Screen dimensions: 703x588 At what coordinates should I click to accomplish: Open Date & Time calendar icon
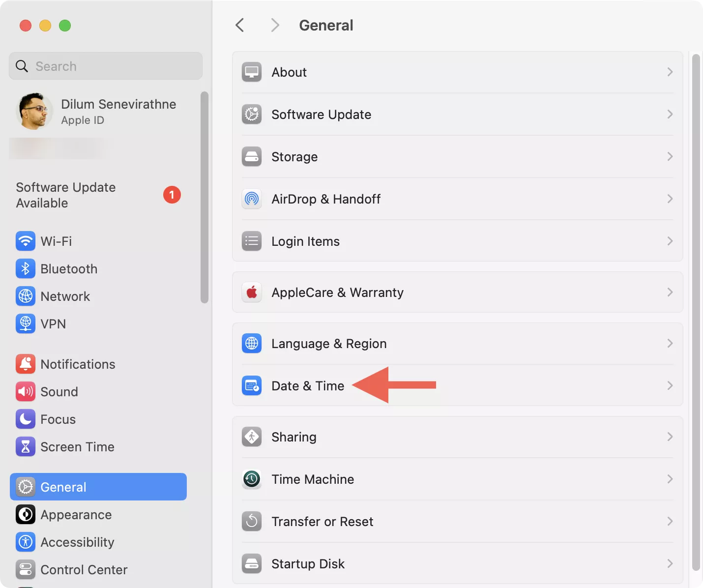click(x=252, y=386)
